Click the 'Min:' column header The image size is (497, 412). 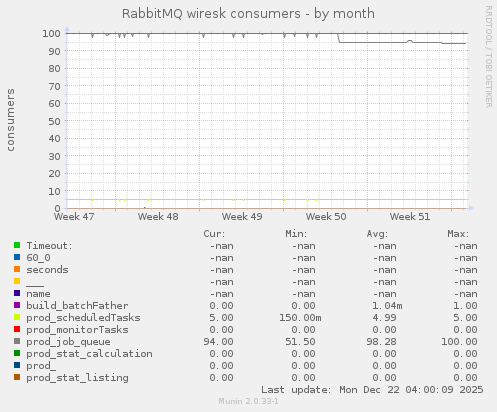(x=296, y=234)
